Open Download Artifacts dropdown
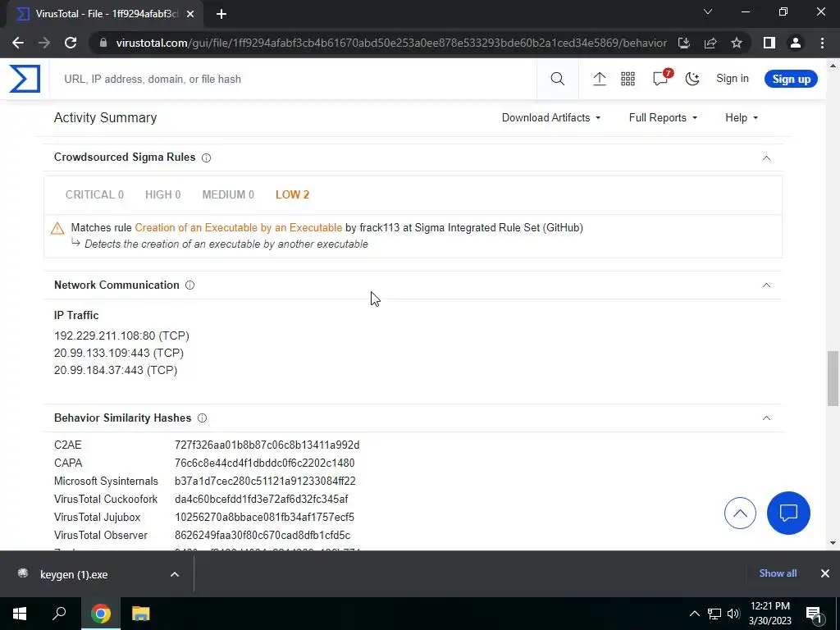 [x=551, y=118]
